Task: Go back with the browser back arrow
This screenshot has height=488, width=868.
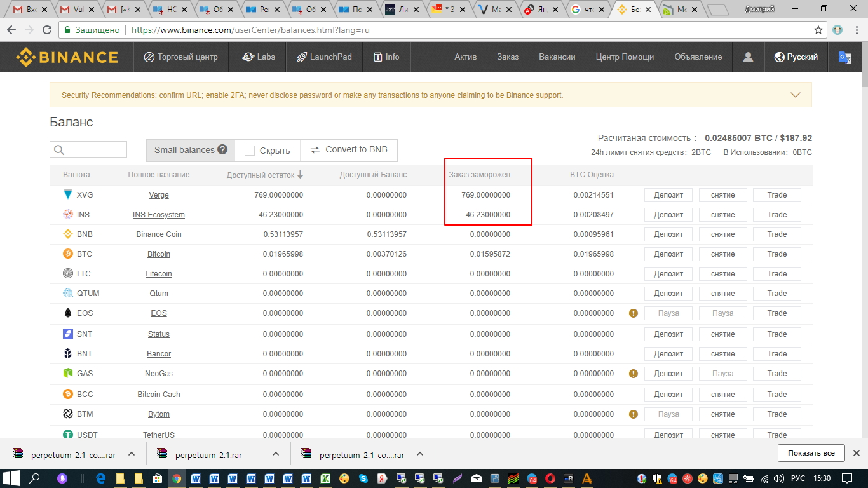Action: tap(12, 30)
